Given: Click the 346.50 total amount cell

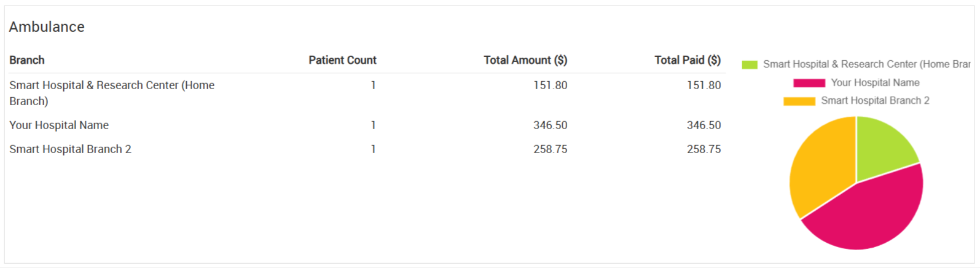Looking at the screenshot, I should point(551,125).
